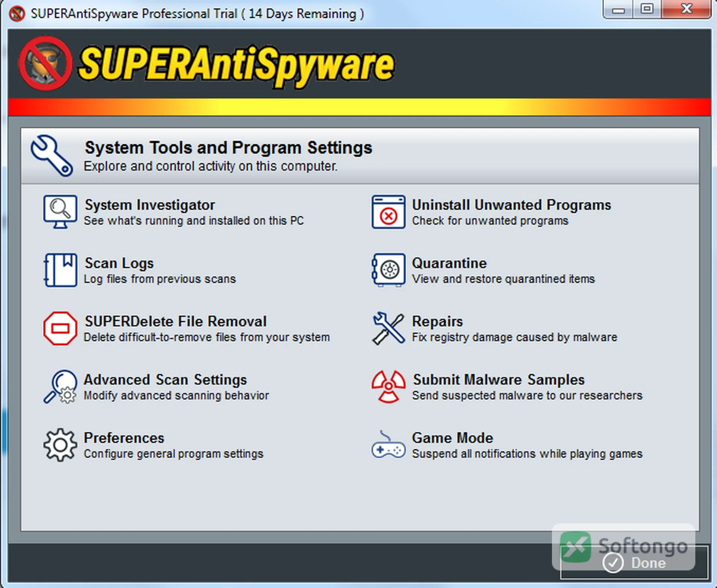717x588 pixels.
Task: Click the Done button
Action: coord(634,563)
